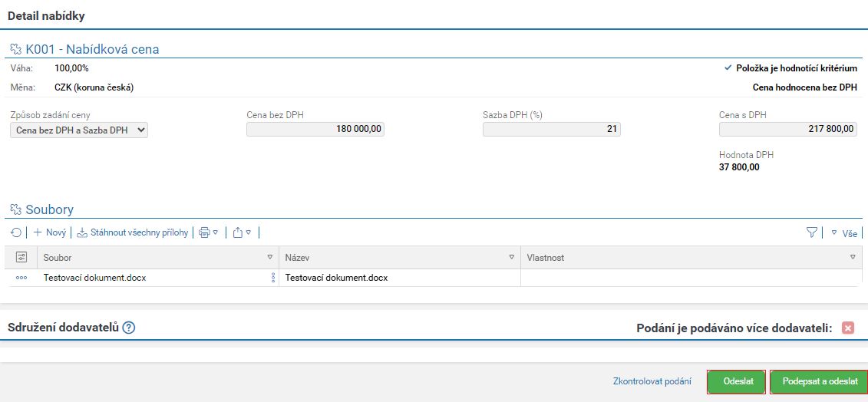Download all attachments via Stáhnout všechny přílohy
868x402 pixels.
(x=132, y=232)
